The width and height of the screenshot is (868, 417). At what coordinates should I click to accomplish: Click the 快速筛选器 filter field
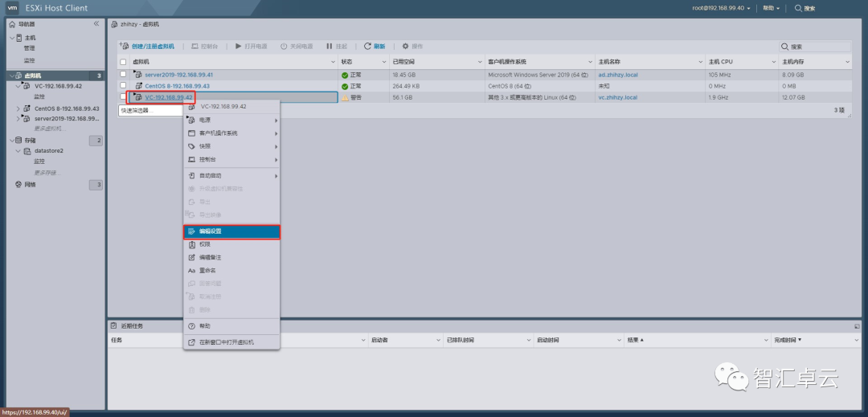151,110
